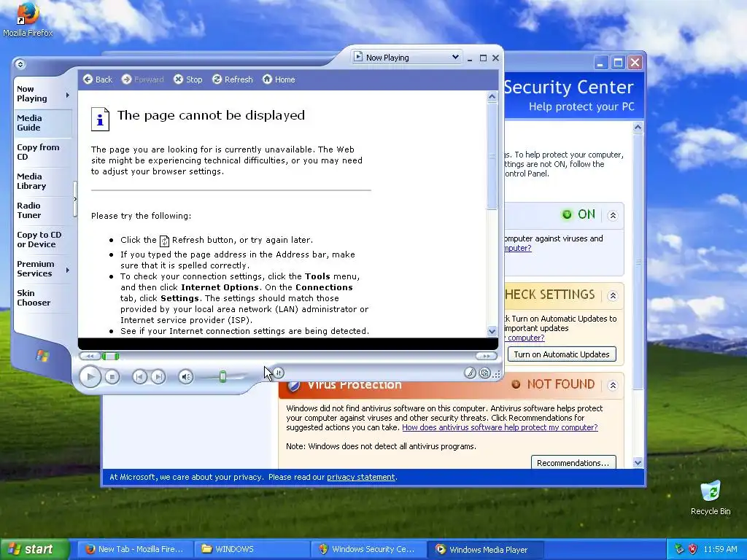Click the Recommendations button
Viewport: 747px width, 560px height.
(x=573, y=463)
